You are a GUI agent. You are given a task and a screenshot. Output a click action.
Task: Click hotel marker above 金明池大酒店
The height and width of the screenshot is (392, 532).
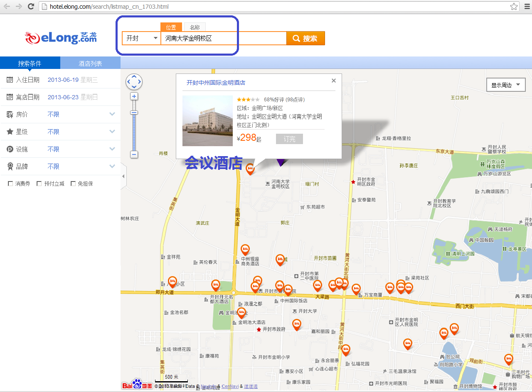241,313
